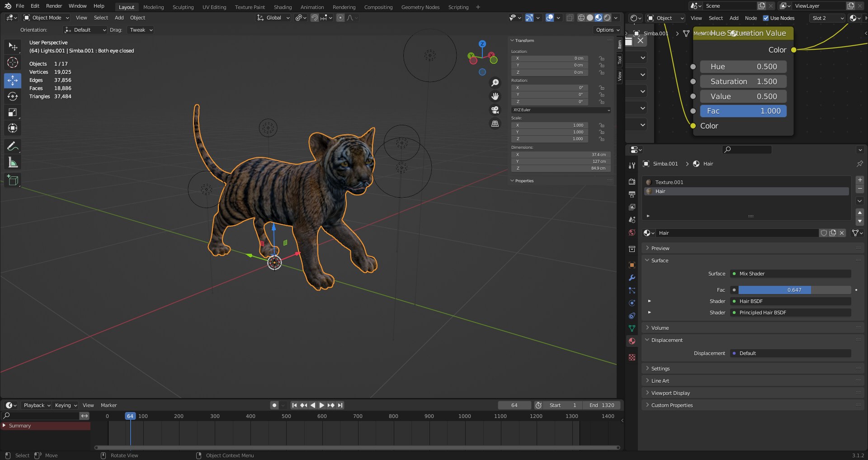Toggle the camera view icon

coord(495,110)
